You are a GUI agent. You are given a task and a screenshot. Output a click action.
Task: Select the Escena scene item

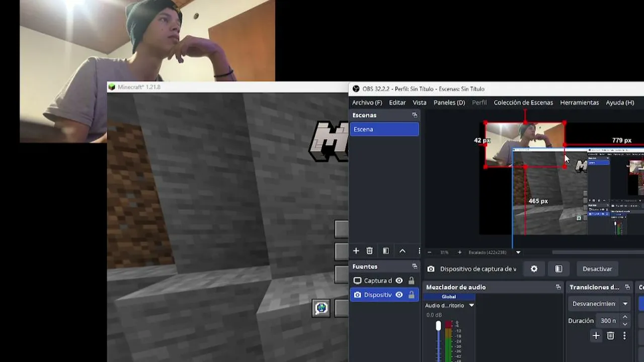point(384,129)
